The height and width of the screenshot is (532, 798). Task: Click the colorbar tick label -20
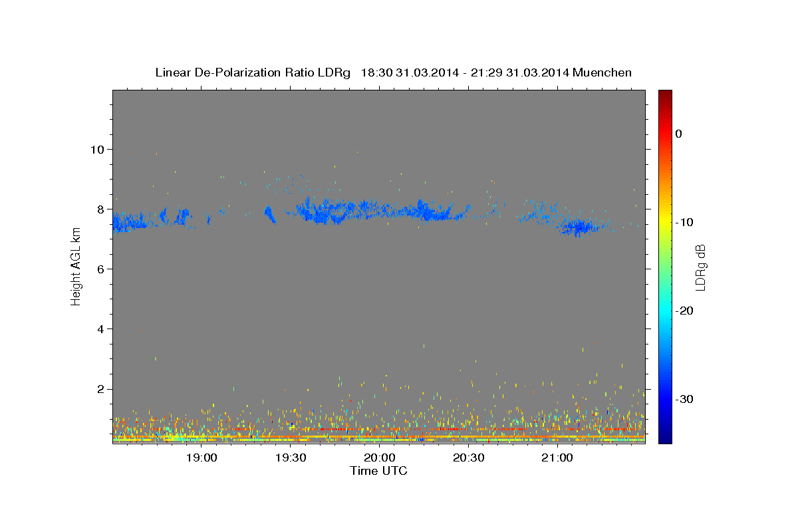click(685, 311)
